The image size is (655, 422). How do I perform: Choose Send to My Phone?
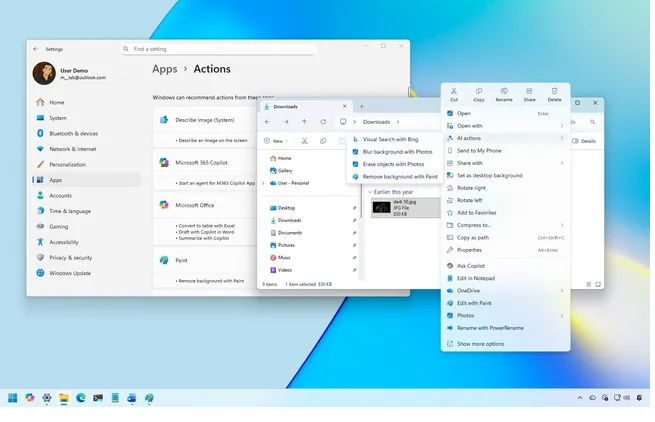(505, 150)
